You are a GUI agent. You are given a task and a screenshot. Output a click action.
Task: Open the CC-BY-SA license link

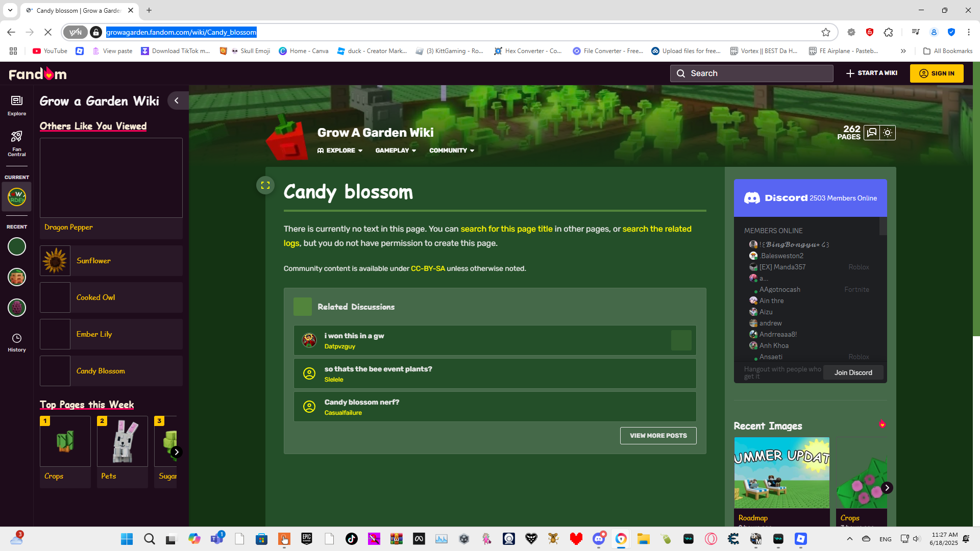coord(428,269)
